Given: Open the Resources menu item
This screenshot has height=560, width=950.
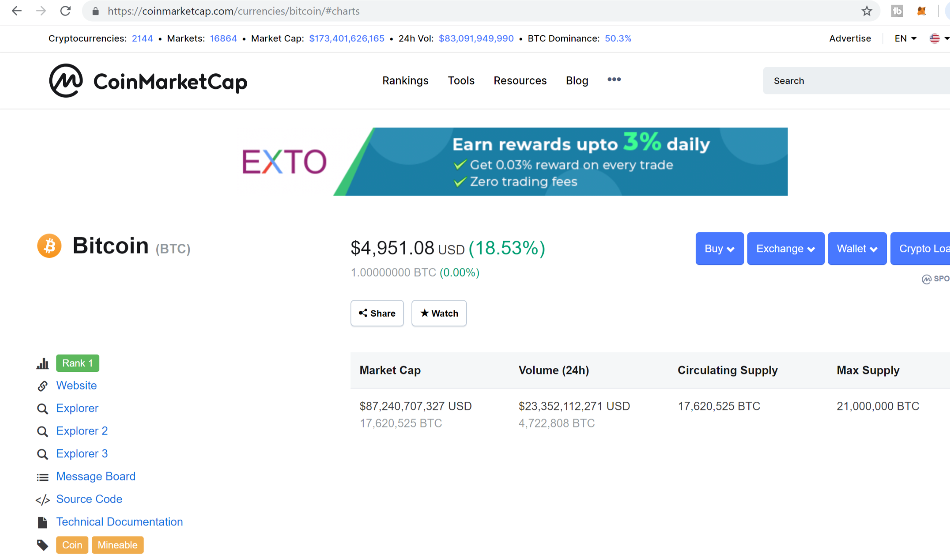Looking at the screenshot, I should [x=520, y=80].
